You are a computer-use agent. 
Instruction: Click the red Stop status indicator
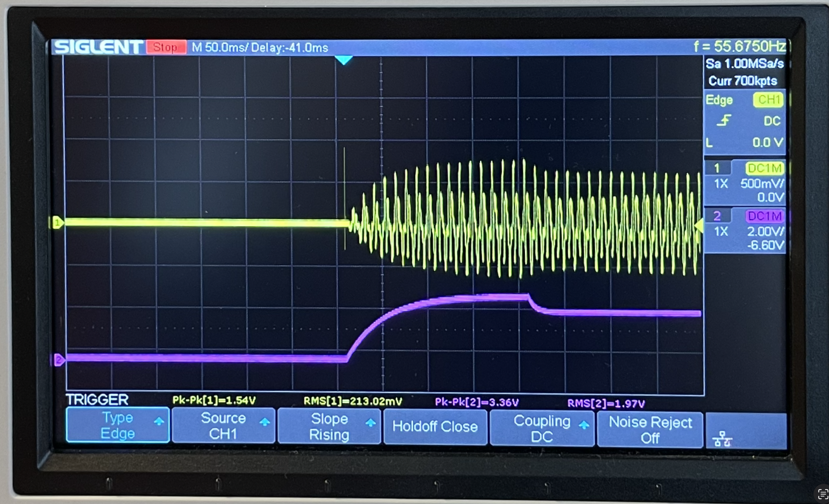[166, 47]
